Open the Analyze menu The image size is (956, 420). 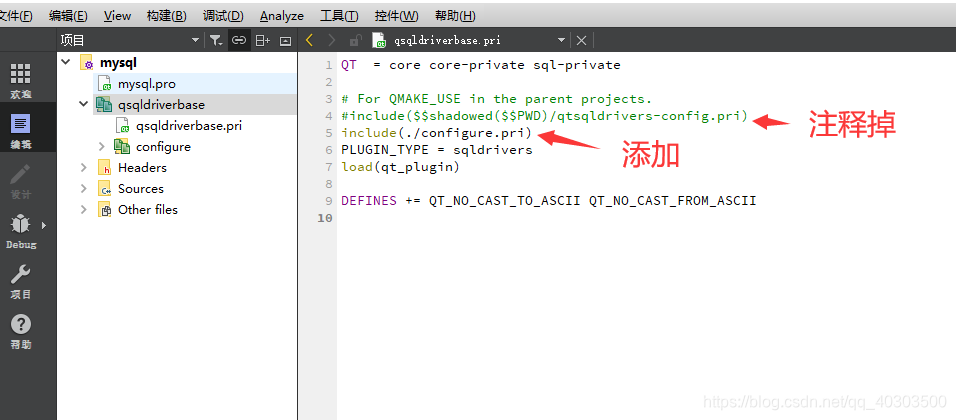pos(282,16)
